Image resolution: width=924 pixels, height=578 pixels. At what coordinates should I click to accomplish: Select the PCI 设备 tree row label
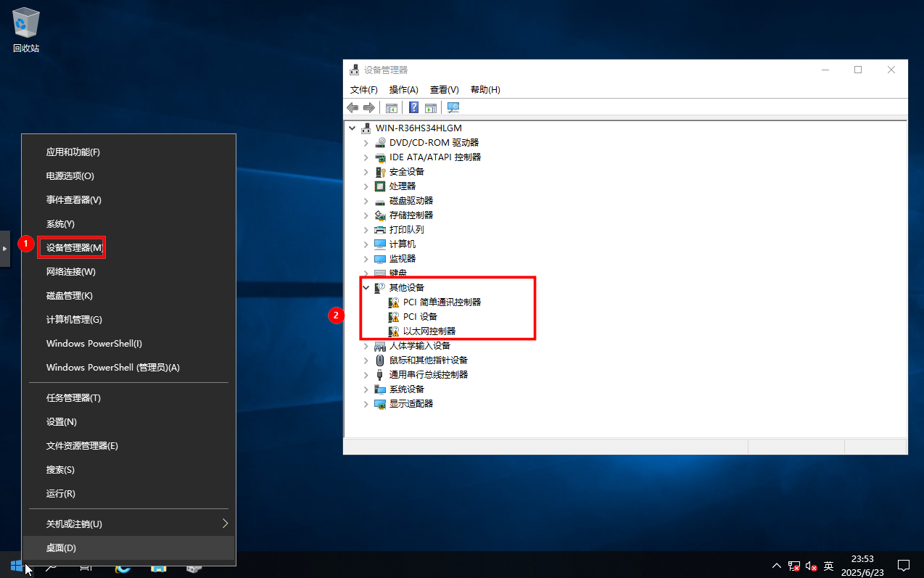coord(421,317)
